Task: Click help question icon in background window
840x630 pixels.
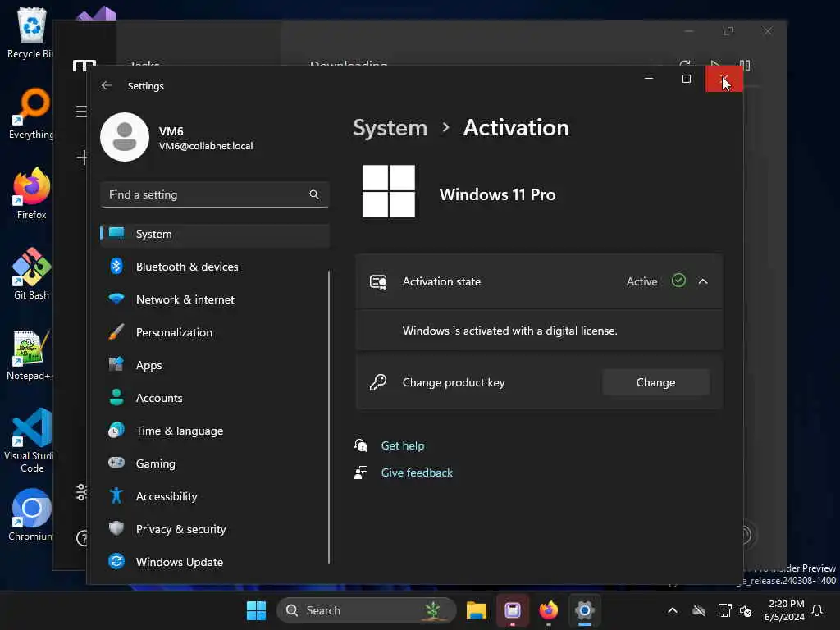Action: 82,538
